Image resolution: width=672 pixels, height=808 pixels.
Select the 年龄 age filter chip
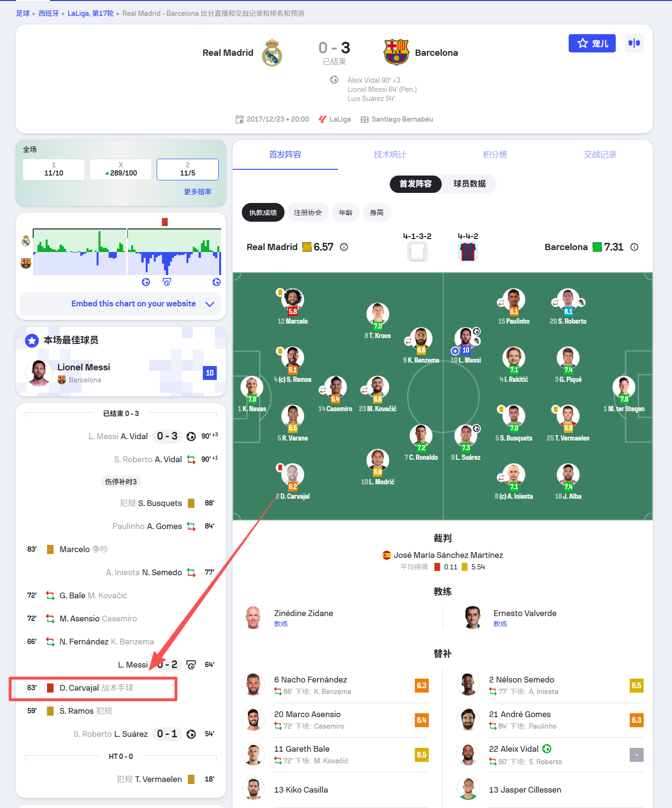coord(346,213)
